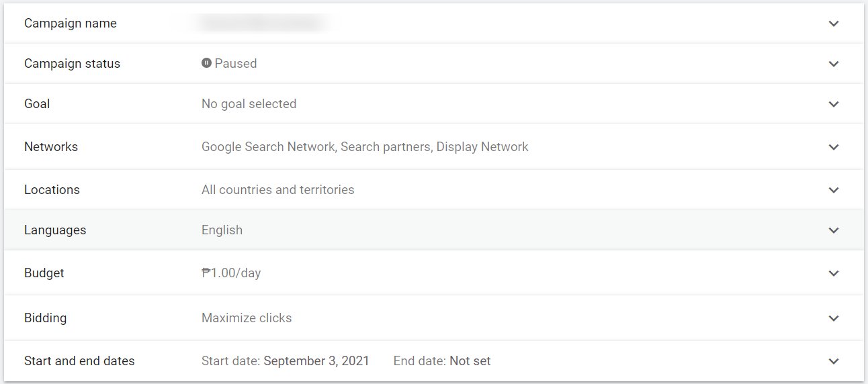Screen dimensions: 868x384
Task: Open the Google Search Network networks value
Action: pos(365,146)
